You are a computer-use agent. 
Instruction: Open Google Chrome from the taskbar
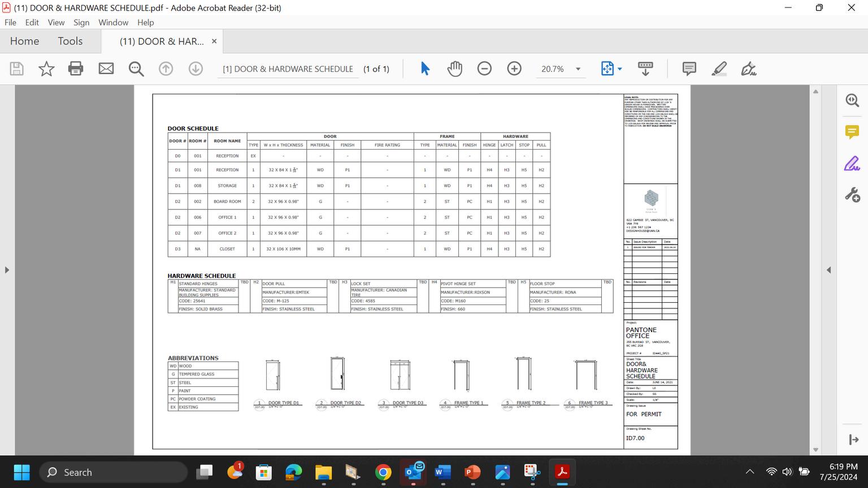tap(383, 472)
